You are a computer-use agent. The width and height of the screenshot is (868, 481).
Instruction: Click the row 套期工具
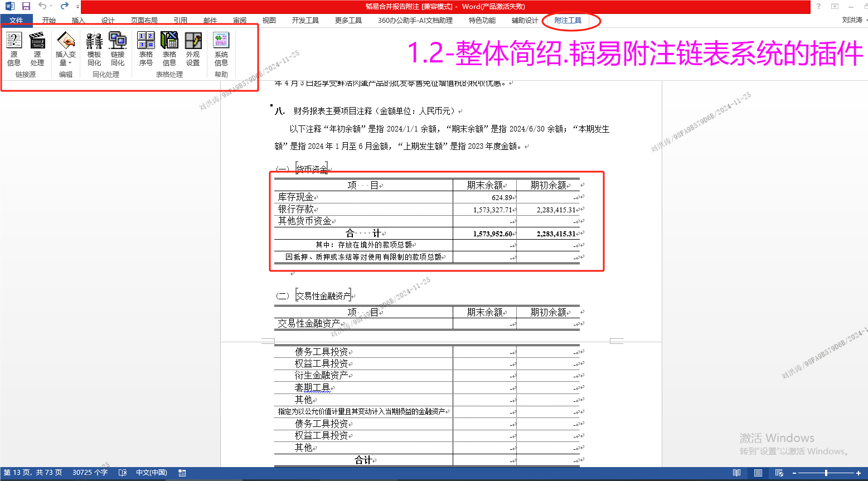[x=313, y=387]
